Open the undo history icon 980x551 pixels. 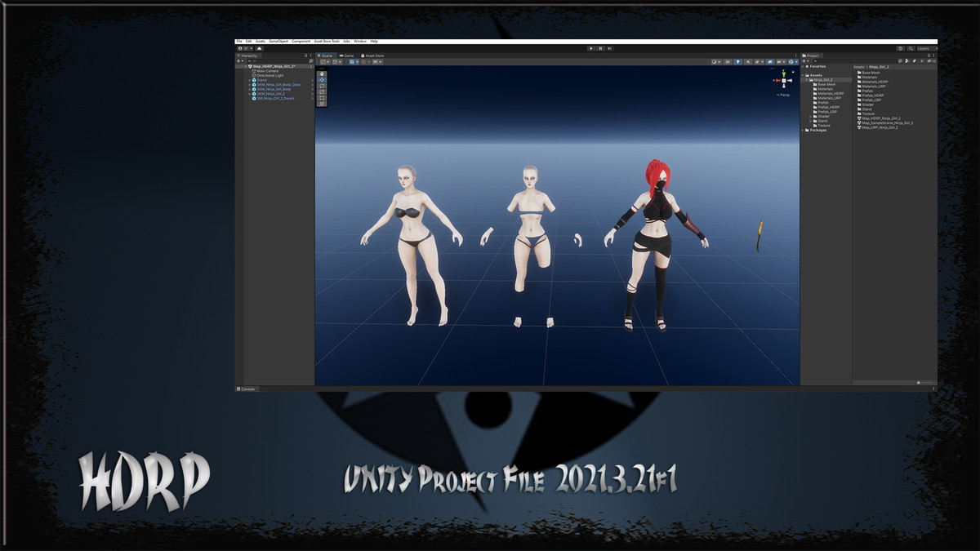pos(901,48)
